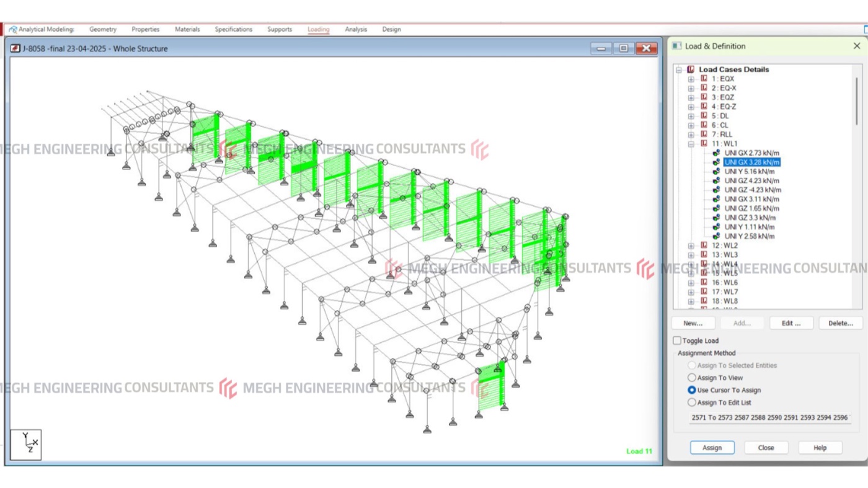Select the UNI GZ 1.65 kN/m load item
Screen dimensions: 868x488
click(752, 209)
